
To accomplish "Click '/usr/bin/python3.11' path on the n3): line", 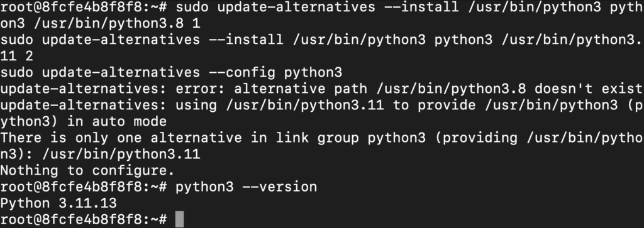I will [x=121, y=154].
